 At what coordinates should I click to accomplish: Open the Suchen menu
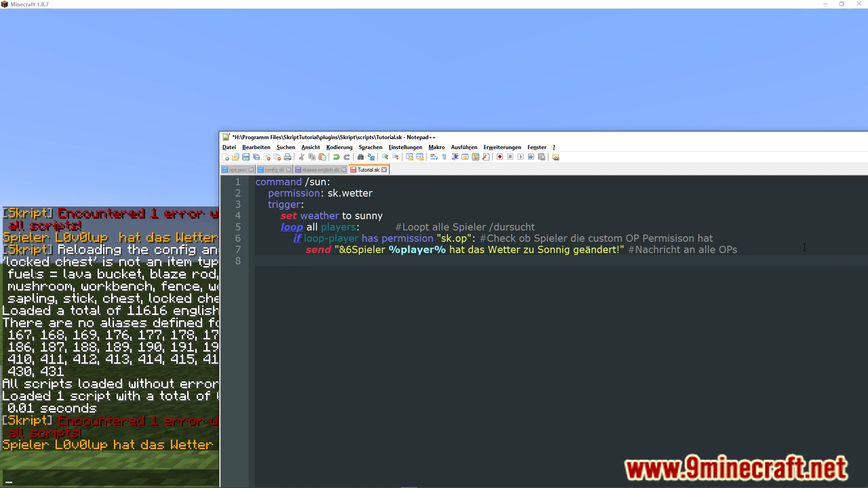286,147
